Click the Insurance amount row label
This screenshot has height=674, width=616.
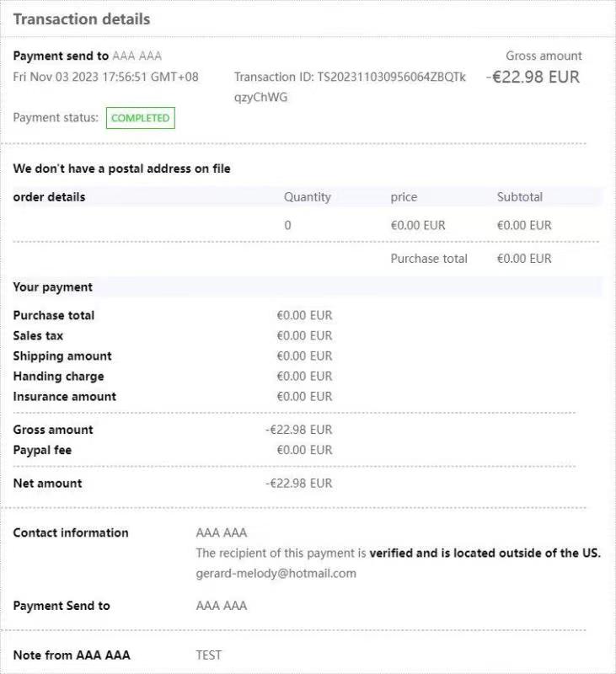point(65,396)
